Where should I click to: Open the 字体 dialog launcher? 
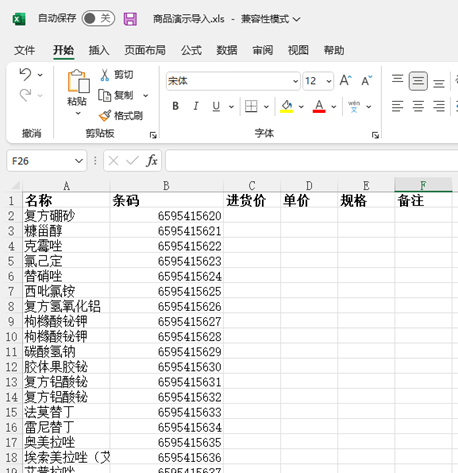375,135
